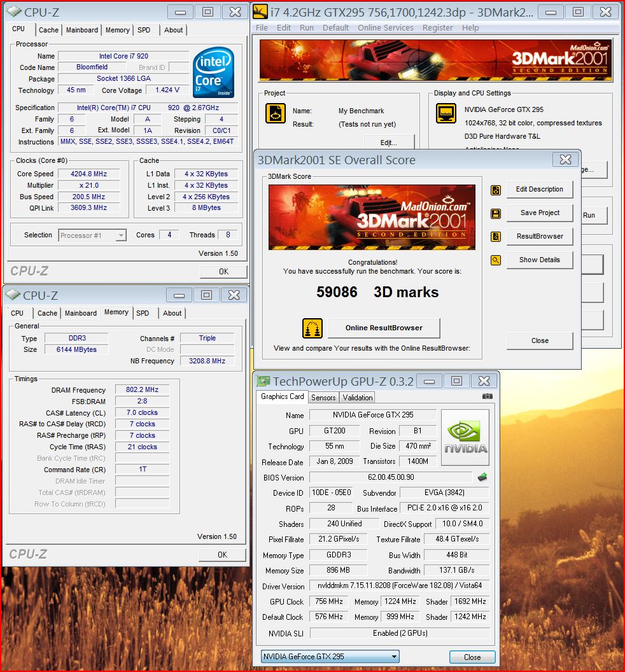Viewport: 625px width, 672px height.
Task: Click the Save Project floppy icon
Action: click(496, 213)
